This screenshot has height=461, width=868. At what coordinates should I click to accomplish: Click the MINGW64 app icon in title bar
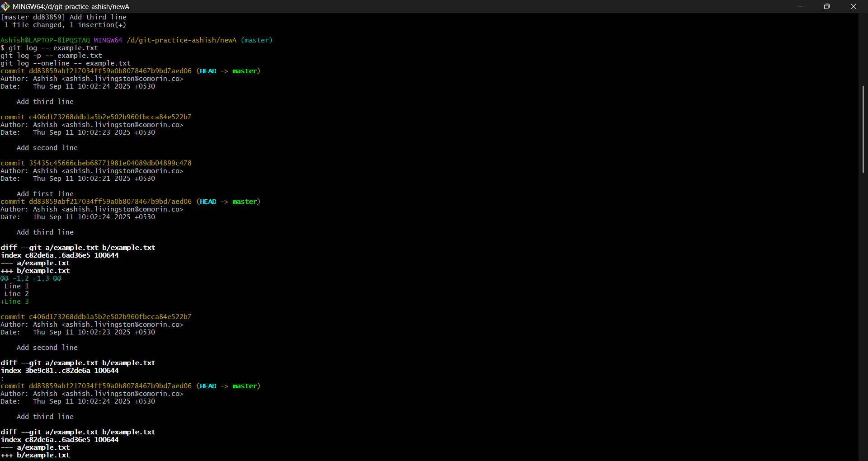coord(6,6)
